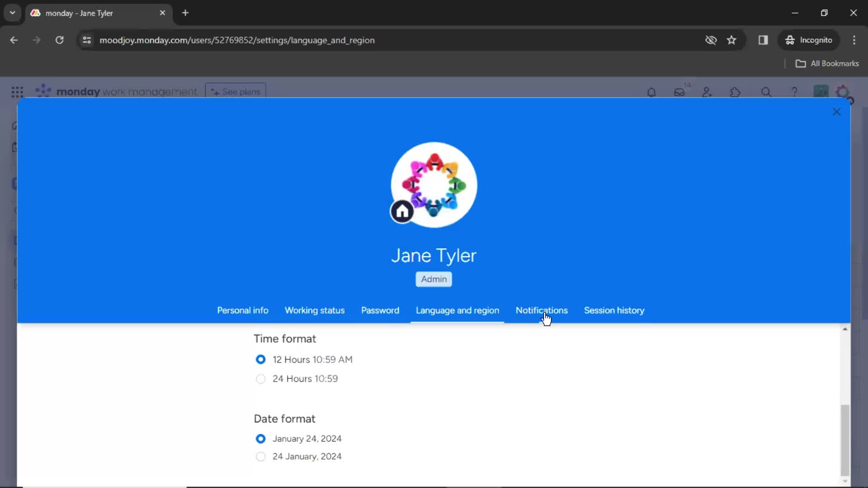Click the people/contacts icon
The image size is (868, 488).
pyautogui.click(x=708, y=92)
